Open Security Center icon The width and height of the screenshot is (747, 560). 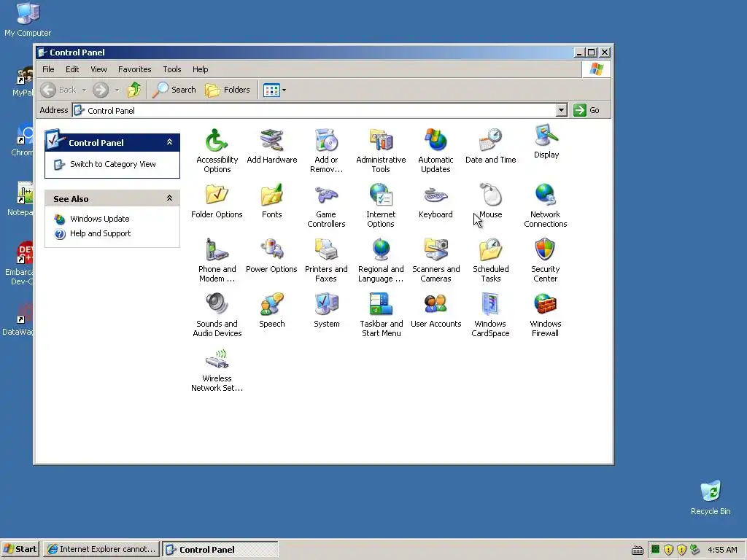click(546, 260)
